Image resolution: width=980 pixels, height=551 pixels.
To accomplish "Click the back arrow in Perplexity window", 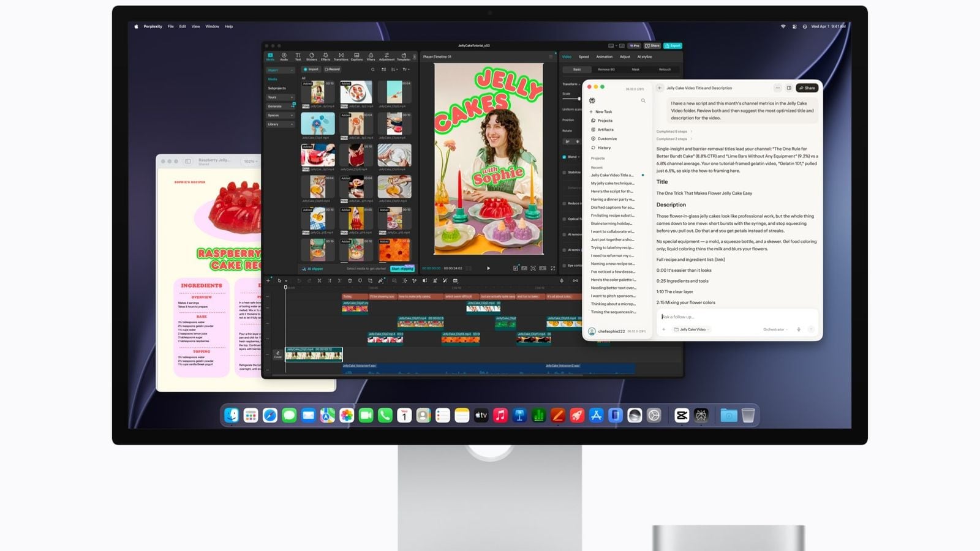I will (660, 88).
